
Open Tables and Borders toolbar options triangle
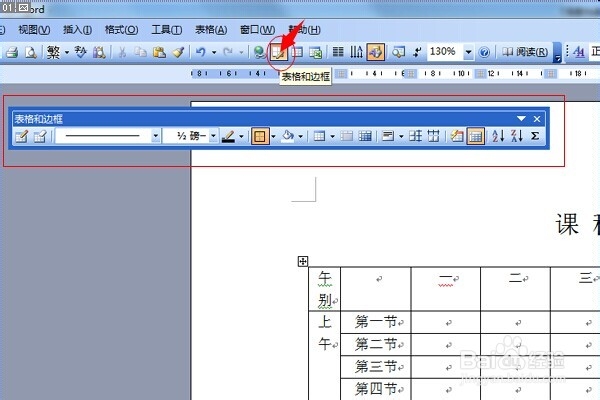tap(521, 119)
